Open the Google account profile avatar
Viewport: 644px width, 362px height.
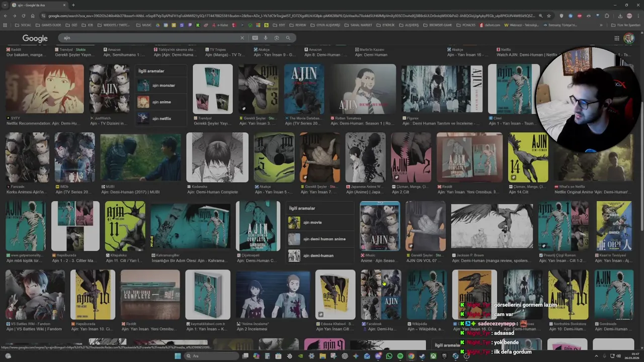click(x=629, y=38)
